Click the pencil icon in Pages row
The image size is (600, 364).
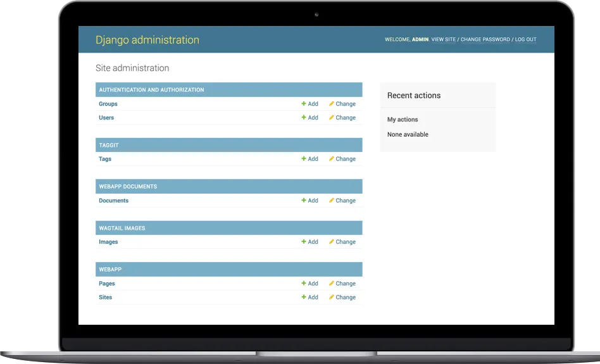click(331, 284)
